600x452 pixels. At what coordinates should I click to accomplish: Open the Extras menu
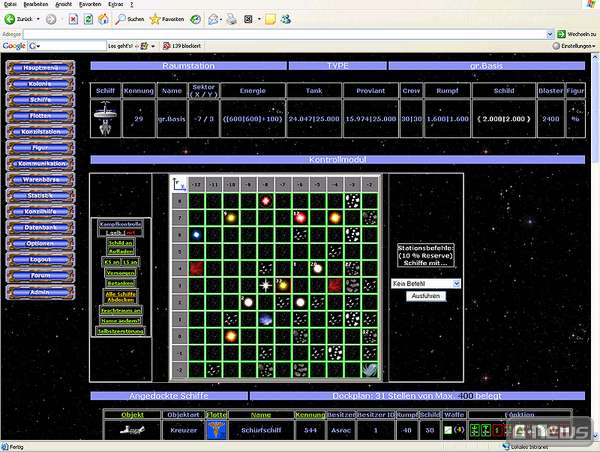click(116, 5)
